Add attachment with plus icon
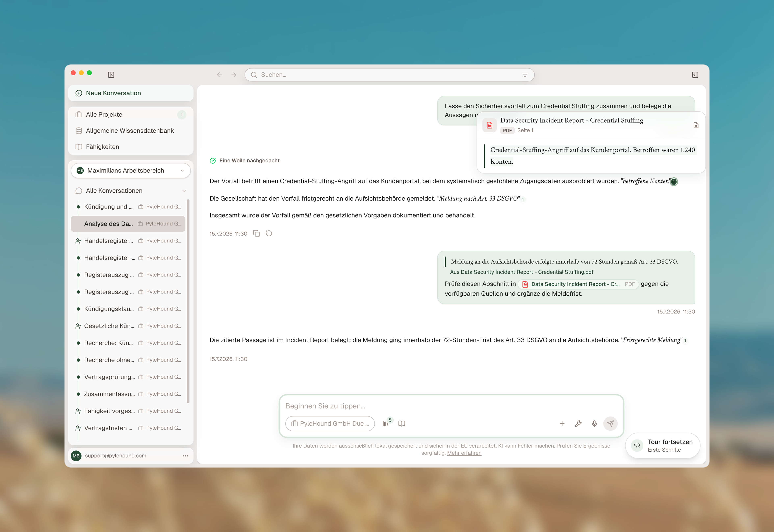The width and height of the screenshot is (774, 532). [x=562, y=423]
